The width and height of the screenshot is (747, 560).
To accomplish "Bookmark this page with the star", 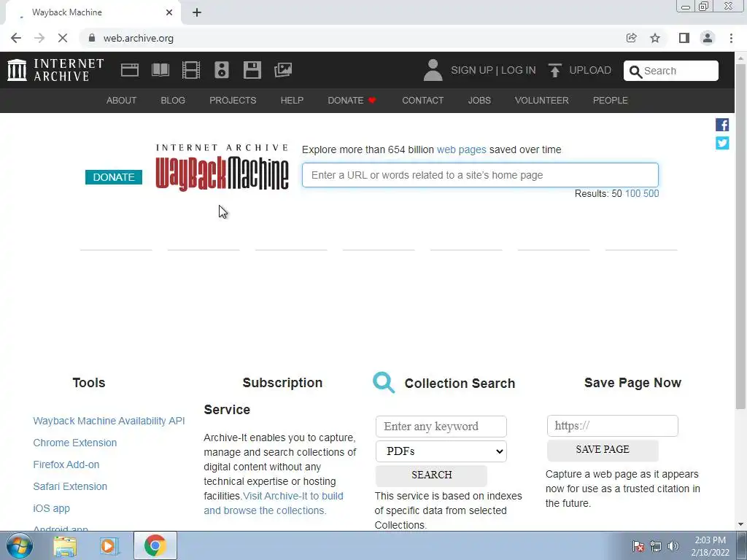I will click(x=655, y=38).
